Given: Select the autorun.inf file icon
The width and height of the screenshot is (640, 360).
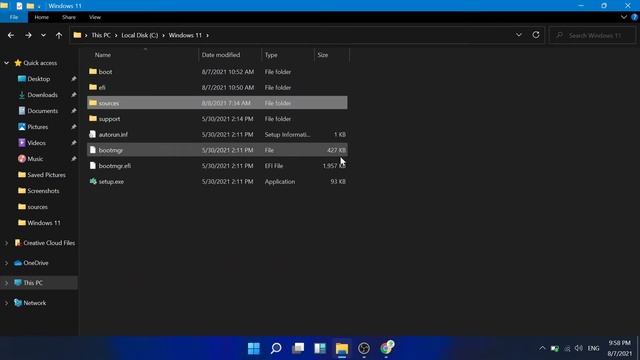Looking at the screenshot, I should point(93,134).
